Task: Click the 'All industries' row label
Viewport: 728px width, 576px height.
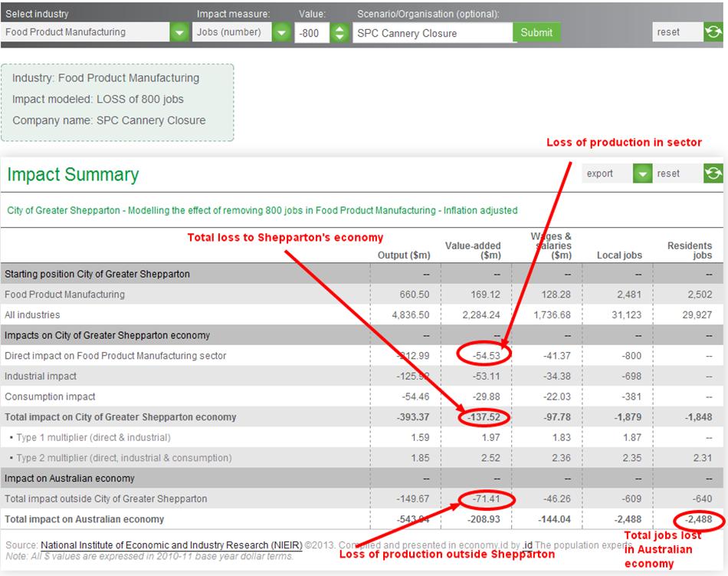Action: 32,315
